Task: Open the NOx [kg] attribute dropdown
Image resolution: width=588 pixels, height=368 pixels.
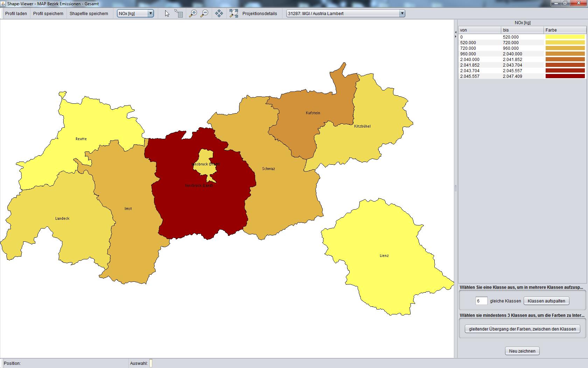Action: point(135,14)
